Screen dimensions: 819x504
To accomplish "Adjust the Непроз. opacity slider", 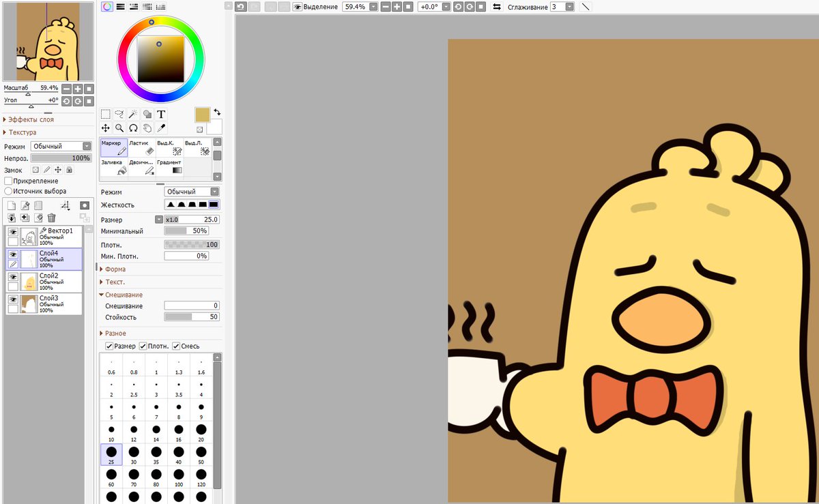I will coord(61,158).
